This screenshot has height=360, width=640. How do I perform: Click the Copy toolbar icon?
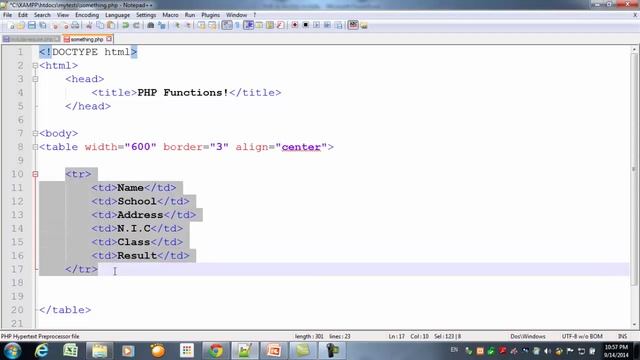tap(100, 25)
